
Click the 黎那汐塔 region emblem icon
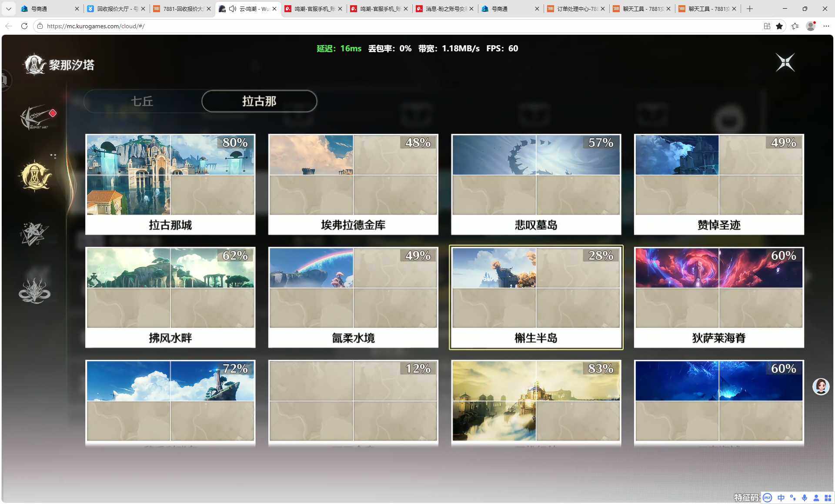[34, 65]
